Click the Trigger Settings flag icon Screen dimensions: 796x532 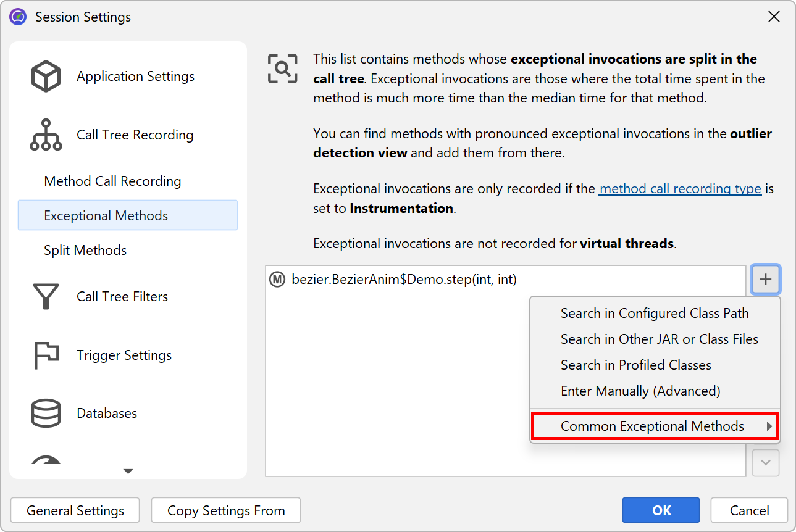pyautogui.click(x=46, y=355)
